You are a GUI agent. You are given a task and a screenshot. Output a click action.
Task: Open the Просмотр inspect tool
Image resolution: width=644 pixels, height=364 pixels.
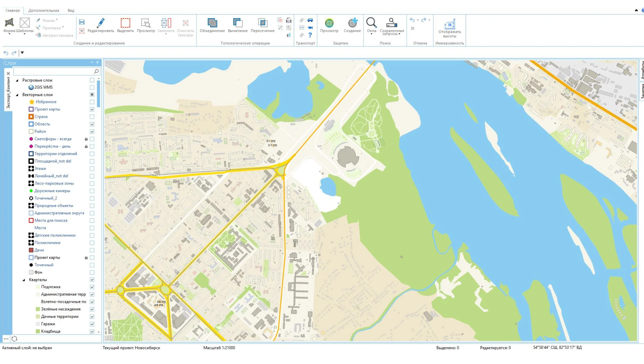146,25
